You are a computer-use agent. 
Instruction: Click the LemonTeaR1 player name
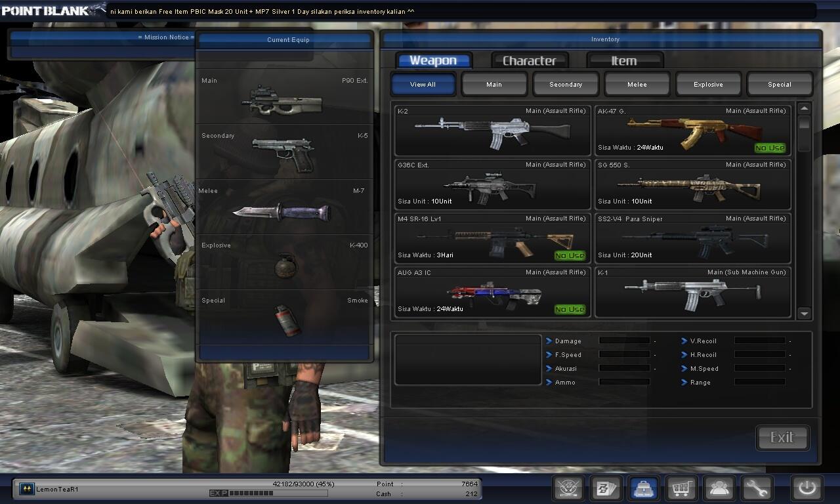click(x=58, y=489)
